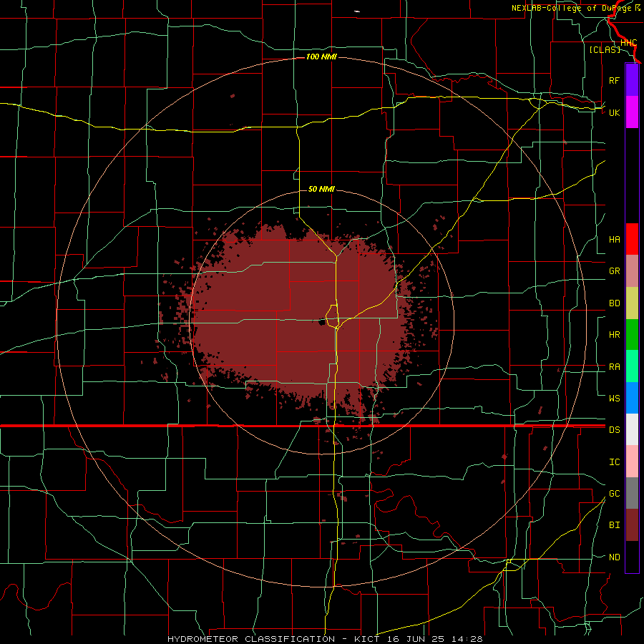Click the 14:28 timestamp
Screen dimensions: 644x644
tap(468, 639)
